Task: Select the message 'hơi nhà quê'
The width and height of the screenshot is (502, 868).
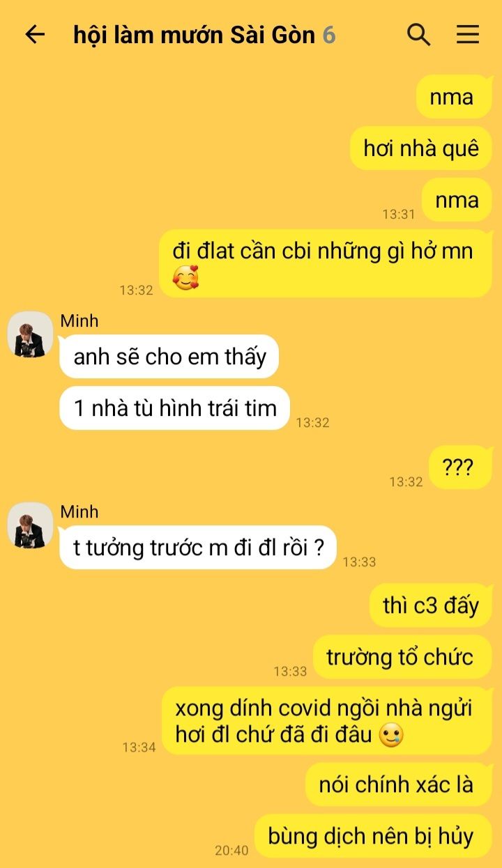Action: pyautogui.click(x=421, y=148)
